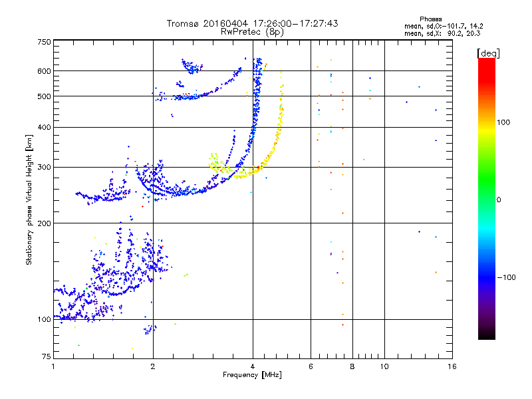Click the y-axis tick '300'
The image size is (532, 399).
pyautogui.click(x=44, y=167)
